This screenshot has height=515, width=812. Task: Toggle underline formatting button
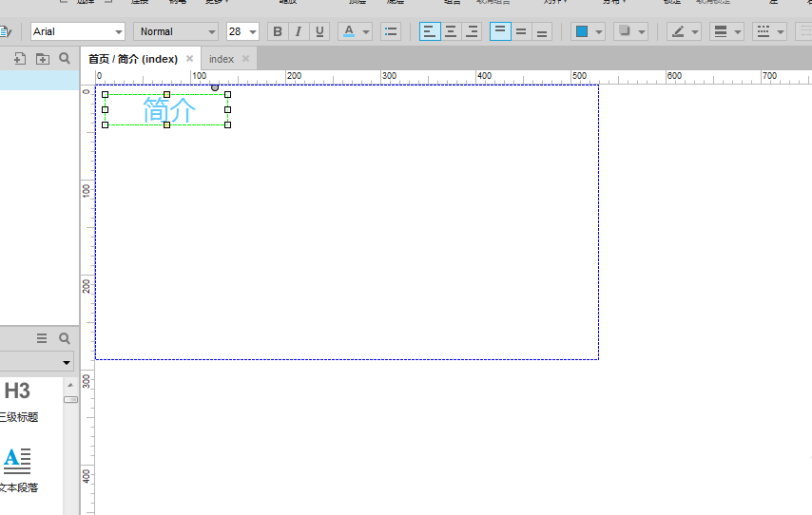pos(319,31)
